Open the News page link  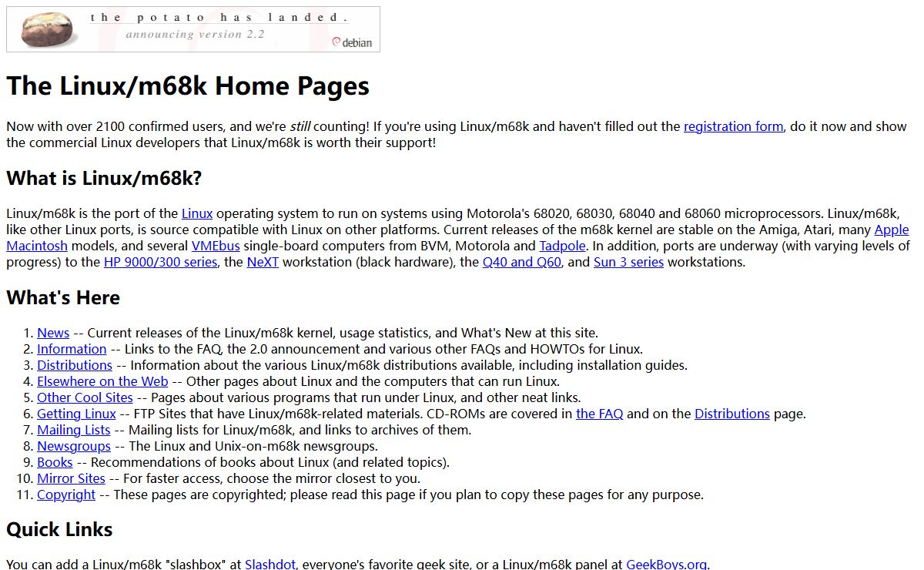[53, 333]
